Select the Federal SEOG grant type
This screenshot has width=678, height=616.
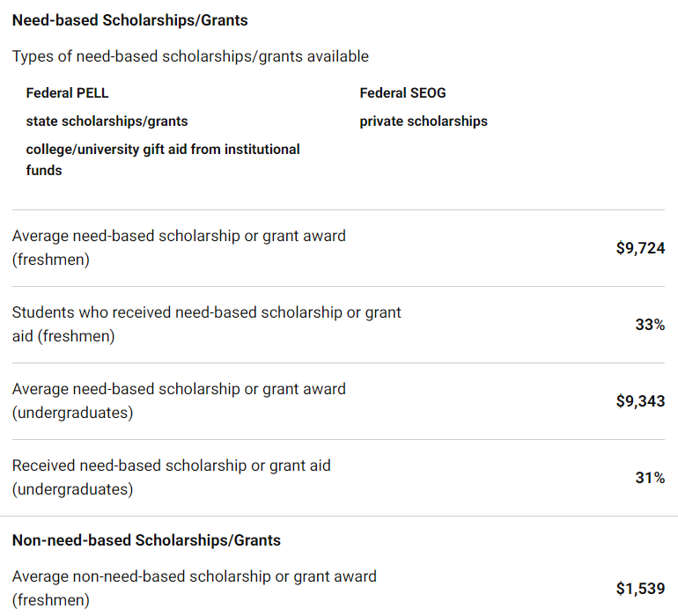[402, 92]
